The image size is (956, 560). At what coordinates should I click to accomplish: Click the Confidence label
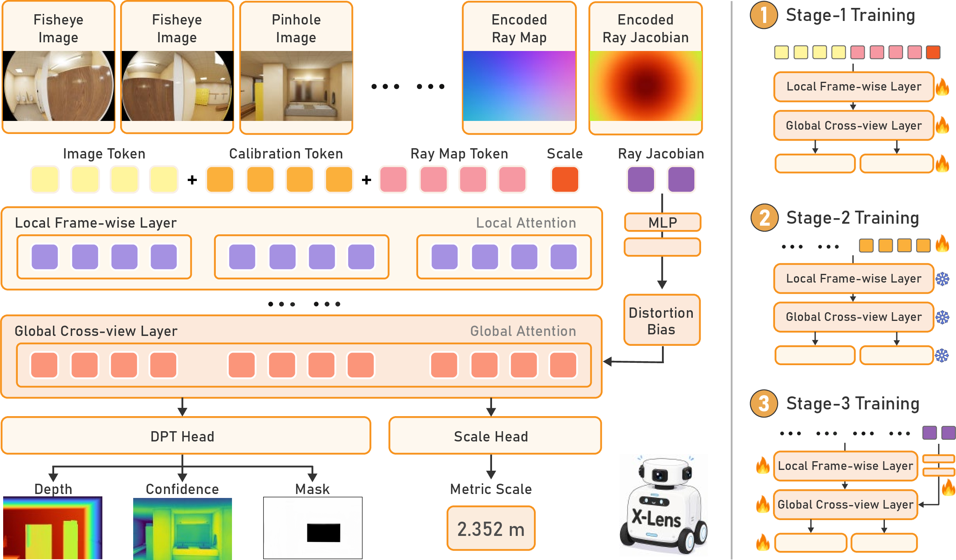[x=182, y=489]
